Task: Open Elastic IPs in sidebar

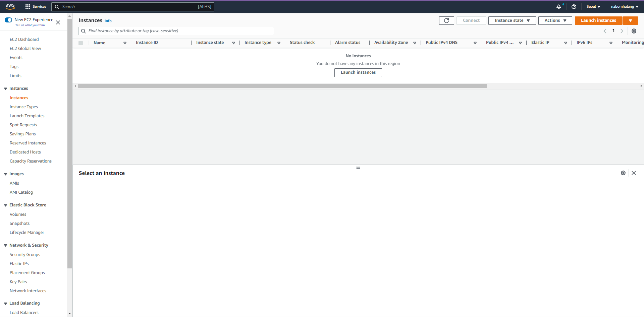Action: point(19,264)
